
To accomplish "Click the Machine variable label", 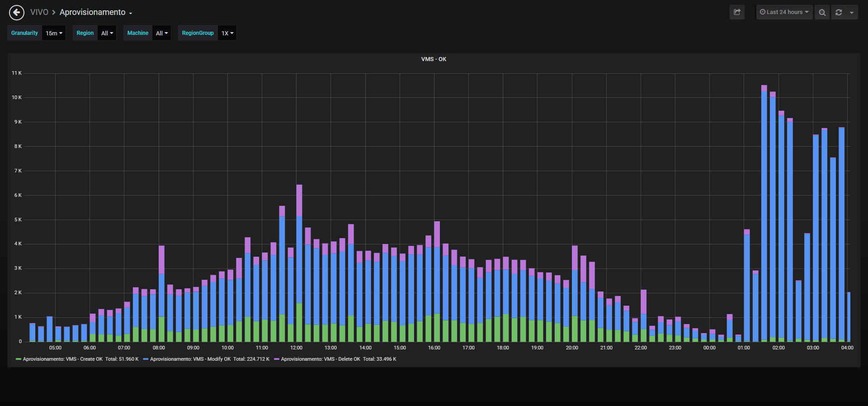I will [x=138, y=33].
